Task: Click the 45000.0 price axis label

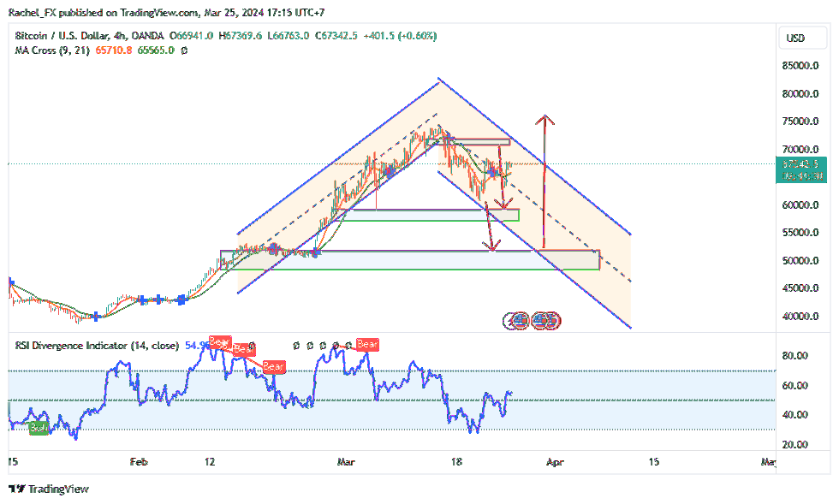Action: tap(800, 288)
